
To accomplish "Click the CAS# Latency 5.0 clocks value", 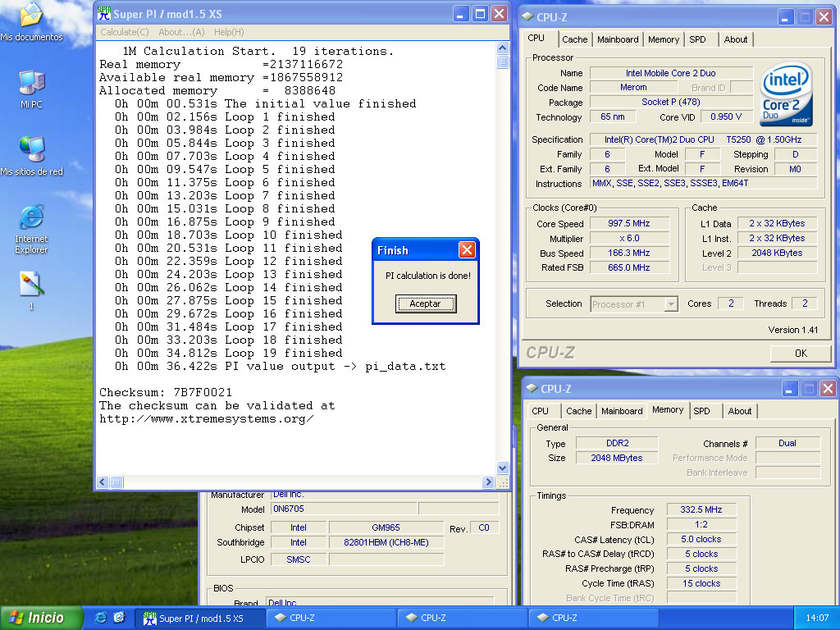I will pos(701,539).
